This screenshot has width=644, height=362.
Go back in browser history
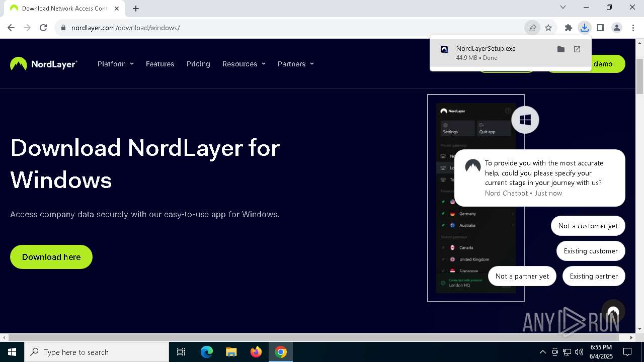point(11,28)
